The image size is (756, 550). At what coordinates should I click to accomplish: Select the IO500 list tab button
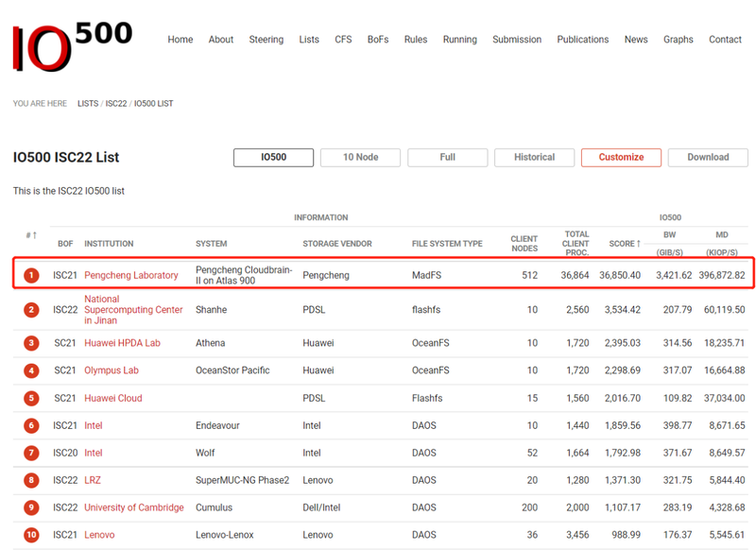(273, 157)
